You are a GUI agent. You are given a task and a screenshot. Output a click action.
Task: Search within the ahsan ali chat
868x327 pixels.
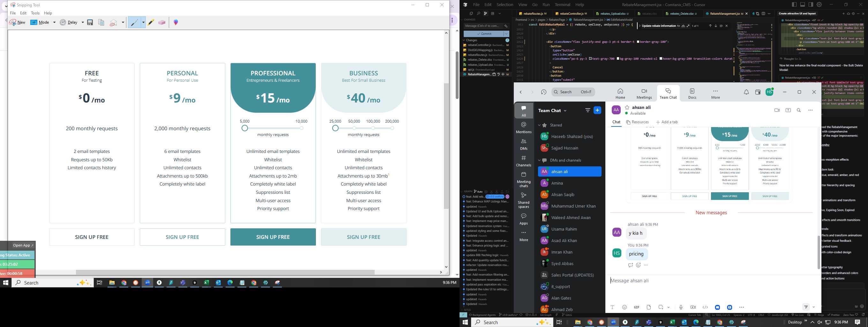[x=798, y=110]
